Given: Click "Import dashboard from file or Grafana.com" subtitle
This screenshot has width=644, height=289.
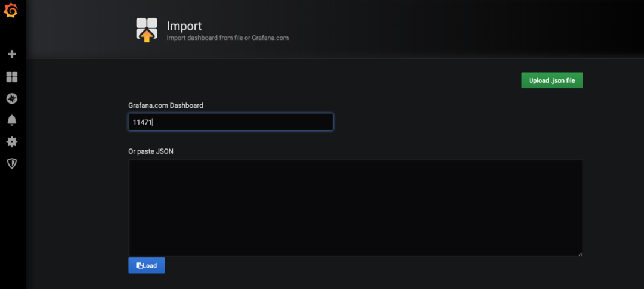Looking at the screenshot, I should tap(228, 38).
